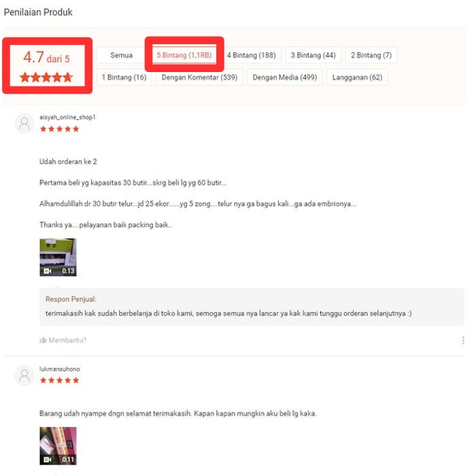This screenshot has height=476, width=476.
Task: Open username link aisyah_online_shop1
Action: pos(67,117)
